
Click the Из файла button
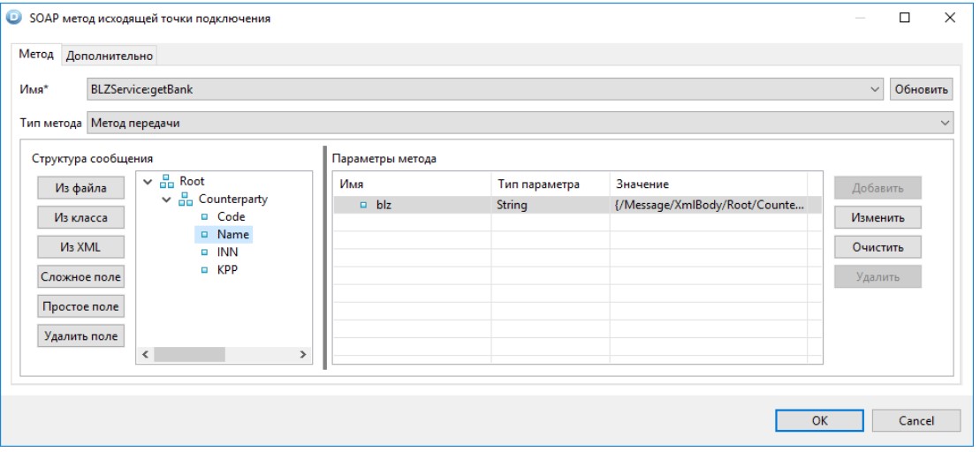80,188
